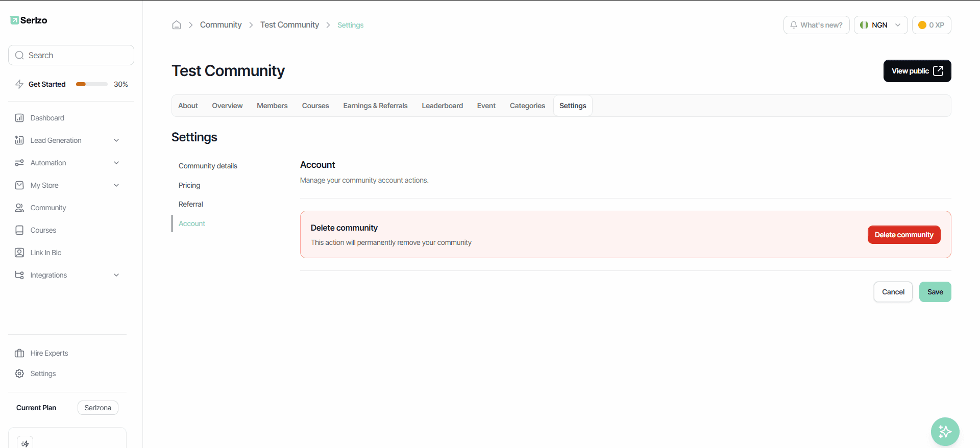Click the Automation icon in sidebar
The image size is (980, 448).
point(19,163)
